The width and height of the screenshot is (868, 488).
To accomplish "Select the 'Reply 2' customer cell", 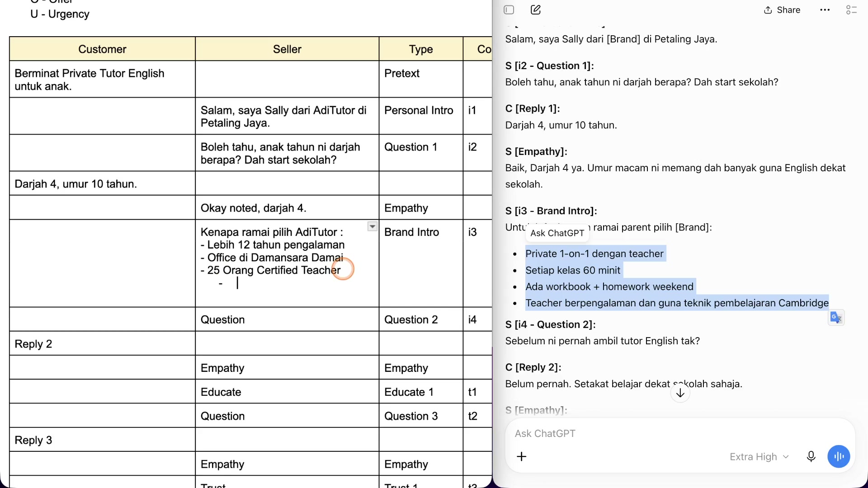I will click(x=102, y=344).
